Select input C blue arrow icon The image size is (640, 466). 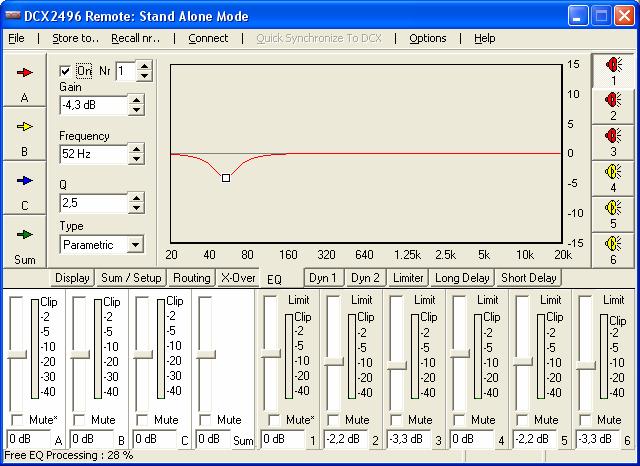[25, 180]
